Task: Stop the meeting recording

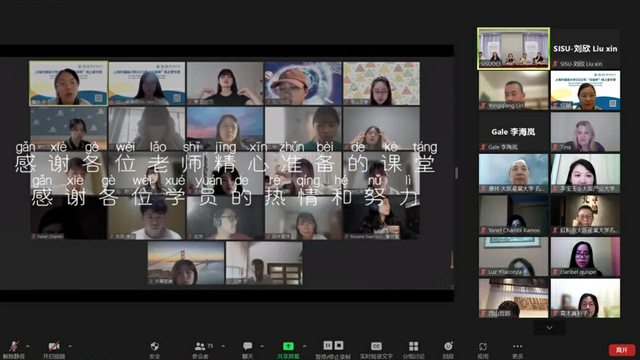Action: point(339,345)
